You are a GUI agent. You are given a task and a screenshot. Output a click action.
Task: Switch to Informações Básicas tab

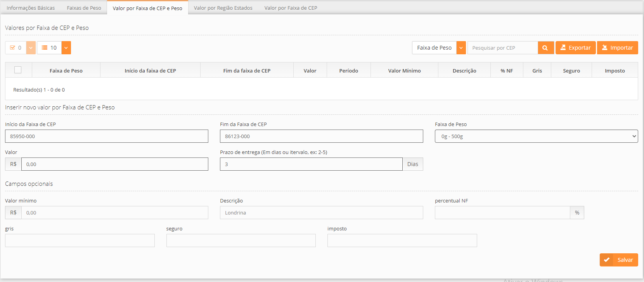click(31, 8)
